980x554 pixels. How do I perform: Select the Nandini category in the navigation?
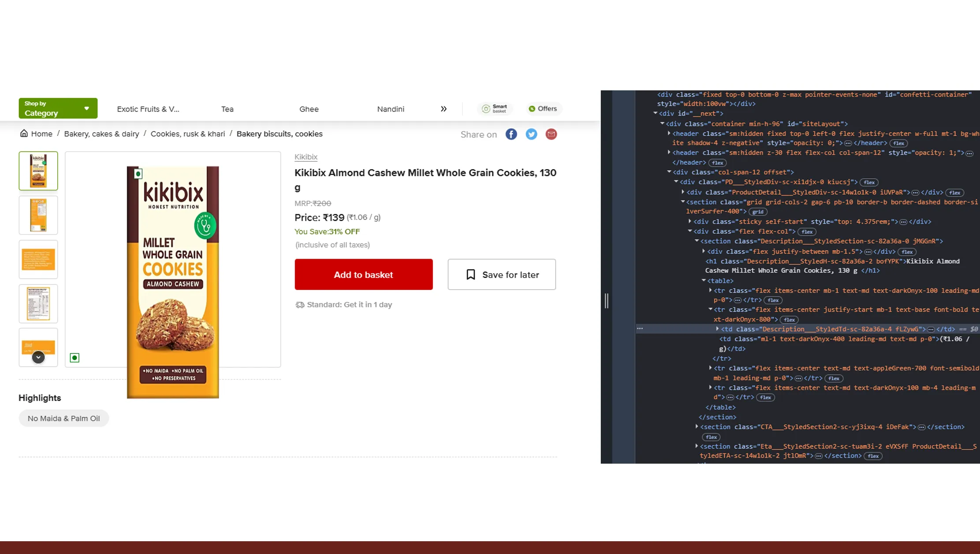390,109
